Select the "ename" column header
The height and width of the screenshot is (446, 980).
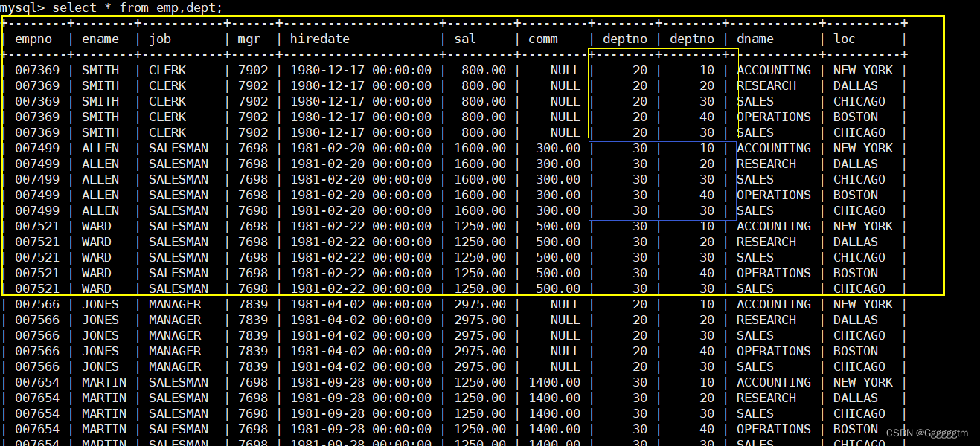100,39
